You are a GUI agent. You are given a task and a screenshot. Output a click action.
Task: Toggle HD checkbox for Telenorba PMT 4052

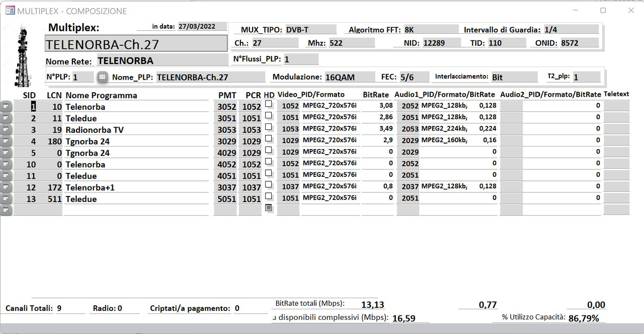269,162
